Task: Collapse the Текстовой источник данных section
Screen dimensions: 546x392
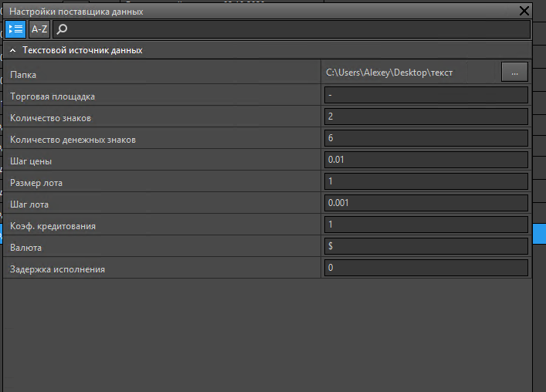Action: click(14, 50)
